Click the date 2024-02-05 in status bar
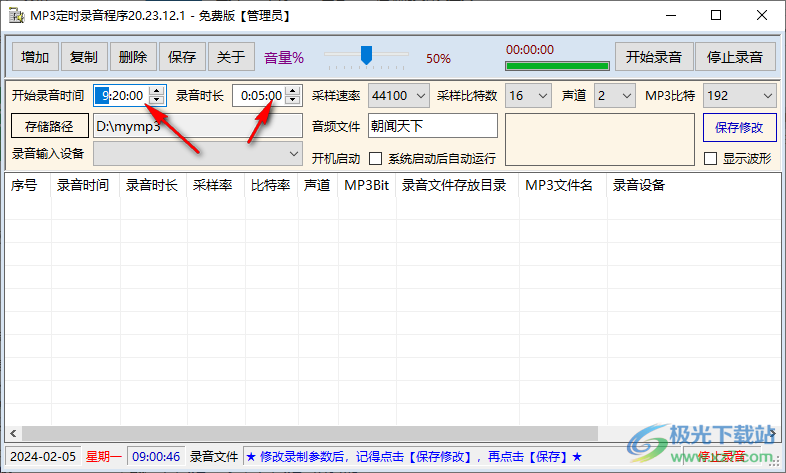This screenshot has width=786, height=473. coord(43,456)
